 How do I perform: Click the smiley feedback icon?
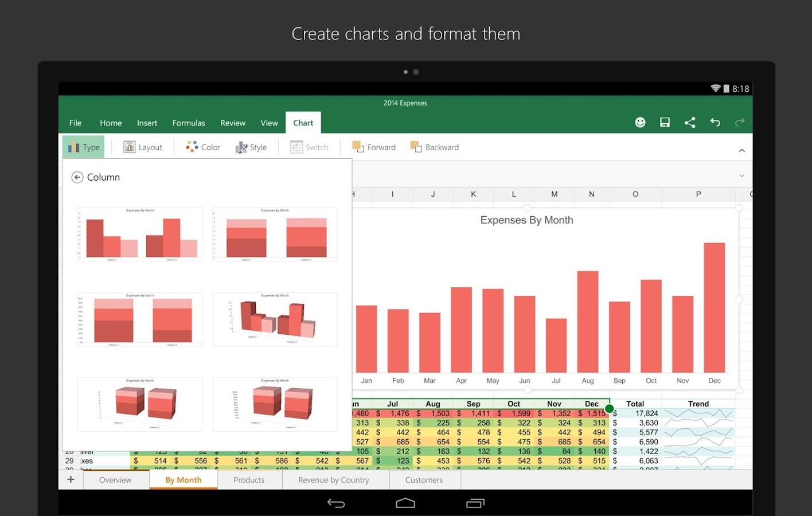click(640, 122)
